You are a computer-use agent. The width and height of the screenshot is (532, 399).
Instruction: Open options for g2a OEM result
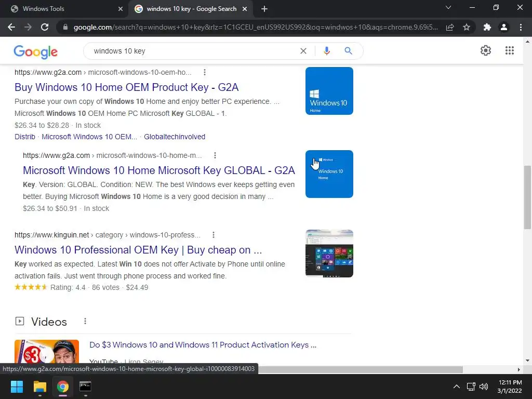tap(204, 72)
